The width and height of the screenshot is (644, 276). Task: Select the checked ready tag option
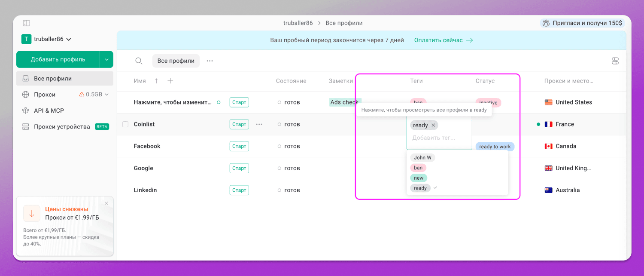(x=420, y=188)
